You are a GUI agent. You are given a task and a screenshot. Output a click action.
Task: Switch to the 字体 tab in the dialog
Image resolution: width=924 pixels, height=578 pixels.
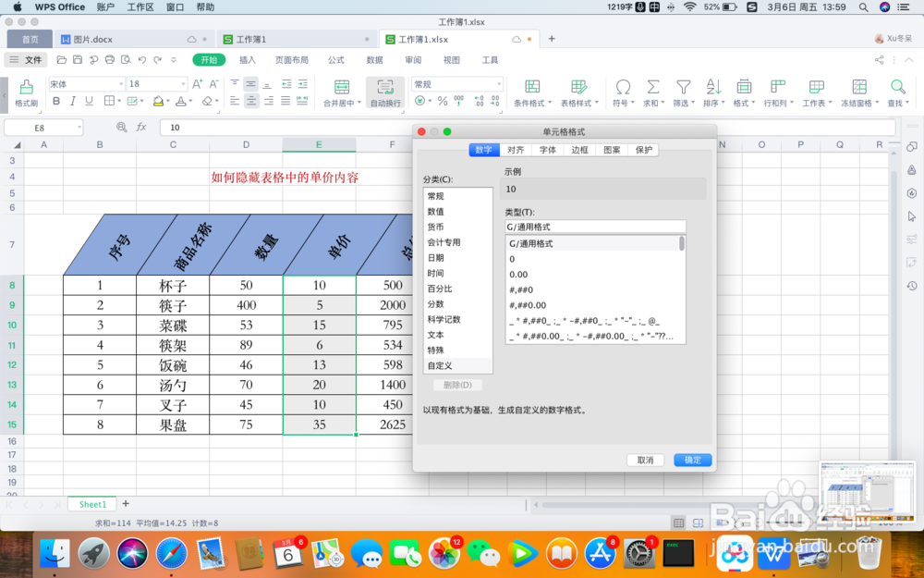coord(547,149)
